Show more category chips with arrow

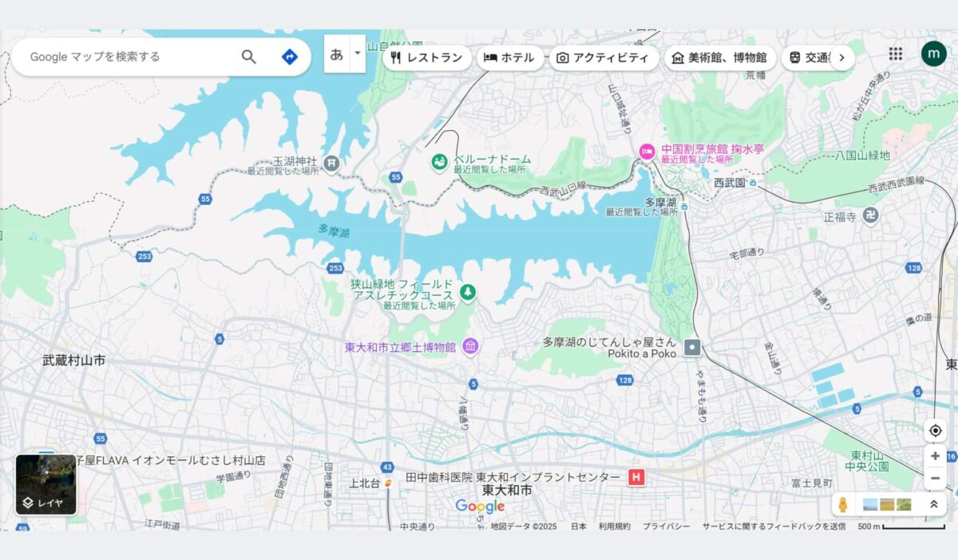tap(841, 57)
